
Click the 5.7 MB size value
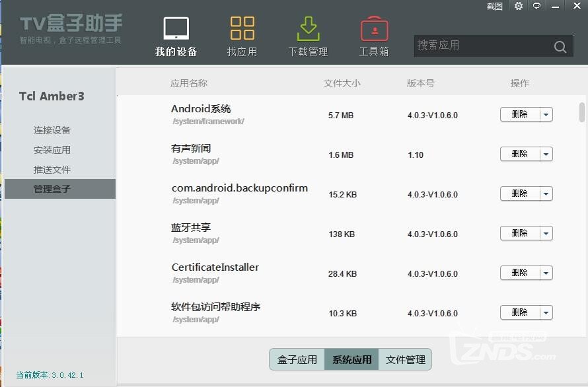point(341,116)
